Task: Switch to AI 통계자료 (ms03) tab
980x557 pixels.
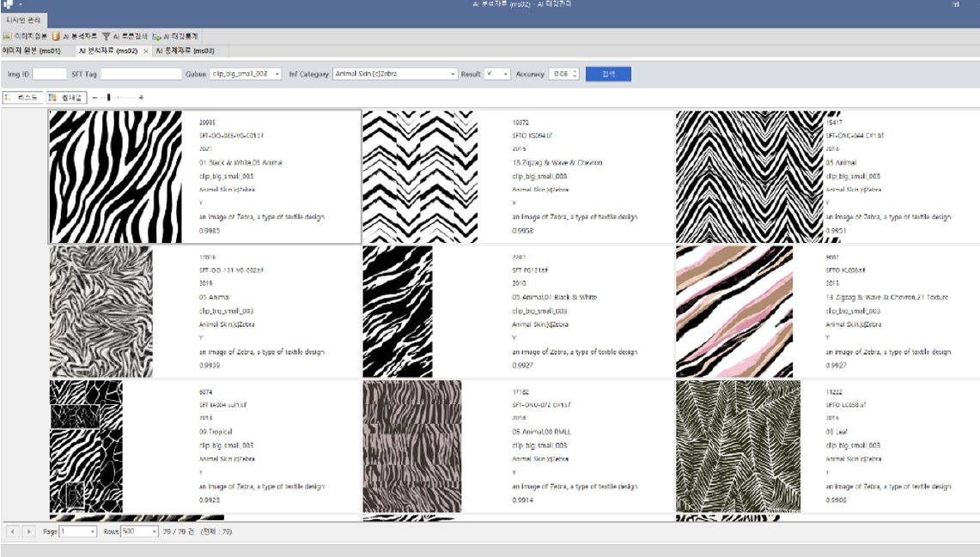Action: [185, 51]
